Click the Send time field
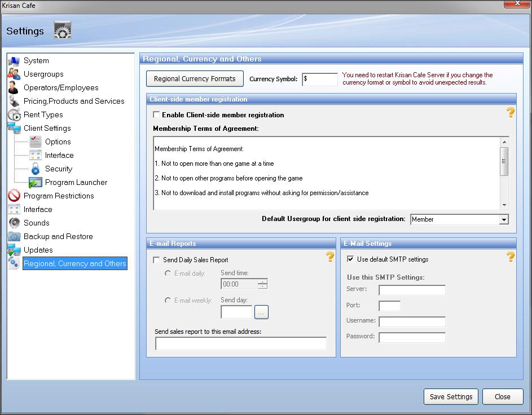 (240, 284)
